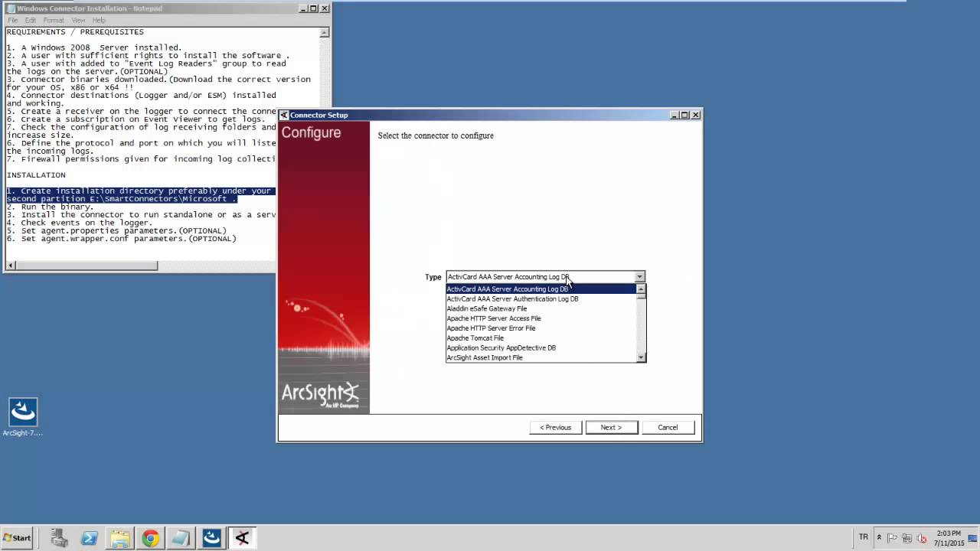Click "6. Set agent.wrapper.conf parameters" line
The width and height of the screenshot is (980, 551).
pyautogui.click(x=121, y=239)
